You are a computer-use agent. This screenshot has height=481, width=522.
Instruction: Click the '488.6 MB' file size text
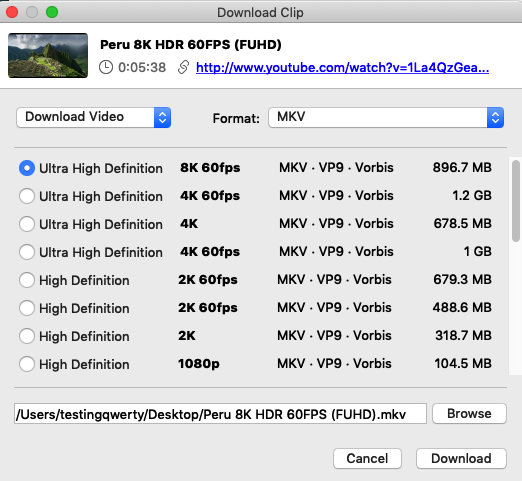(462, 307)
